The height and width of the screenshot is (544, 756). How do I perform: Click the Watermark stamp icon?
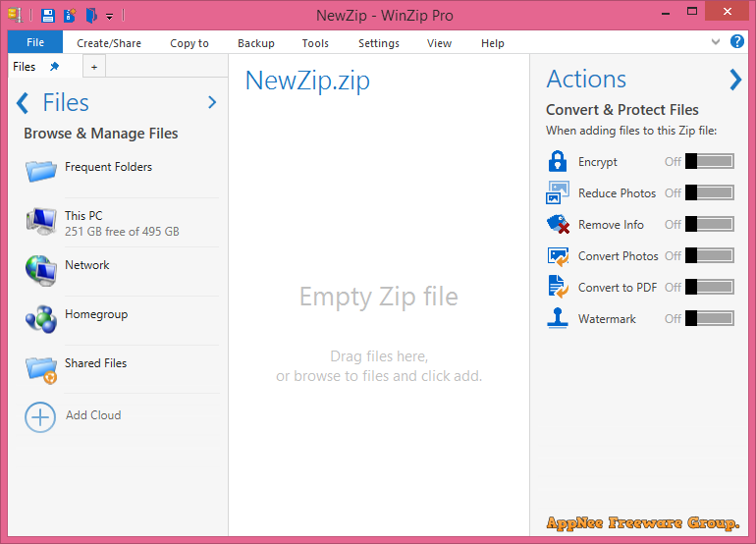(x=558, y=318)
